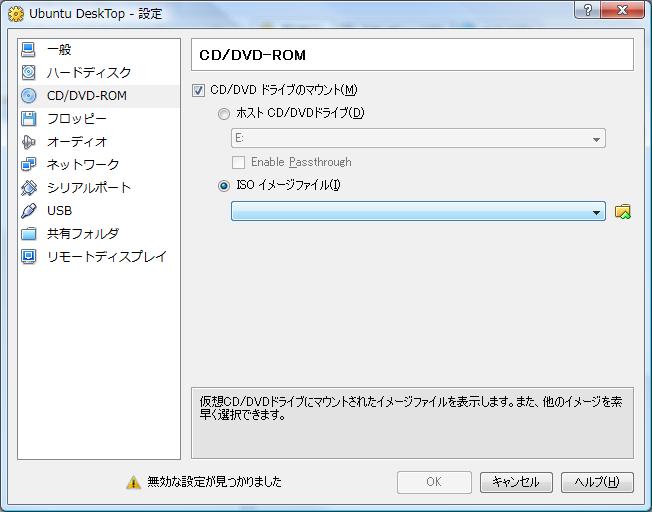Click the CD/DVD-ROM page heading
652x512 pixels.
click(252, 55)
